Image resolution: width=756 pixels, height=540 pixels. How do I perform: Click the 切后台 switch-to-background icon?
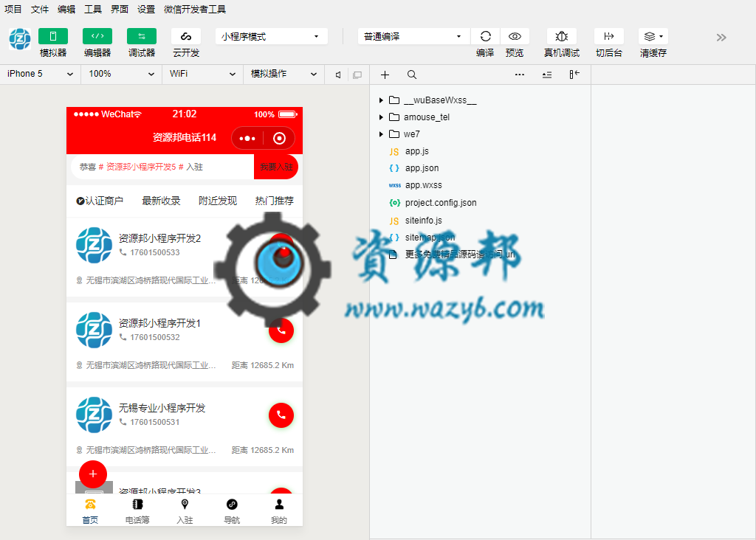[609, 36]
